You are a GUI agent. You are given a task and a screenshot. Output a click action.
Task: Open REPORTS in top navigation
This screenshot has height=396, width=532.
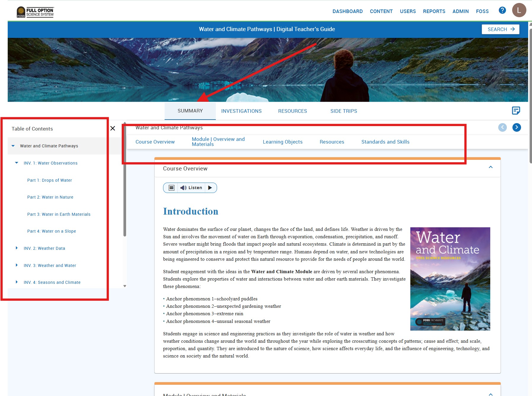coord(434,11)
